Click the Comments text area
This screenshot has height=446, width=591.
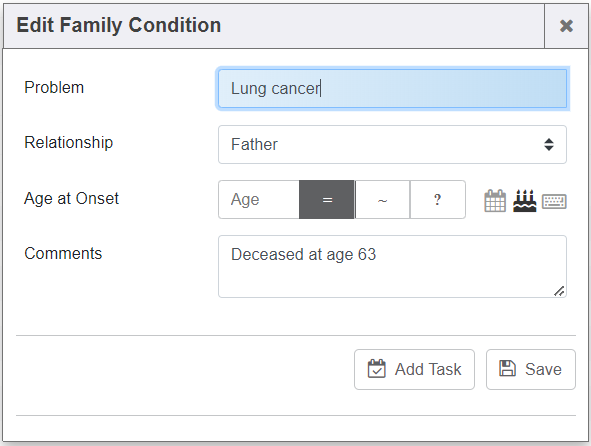tap(392, 267)
